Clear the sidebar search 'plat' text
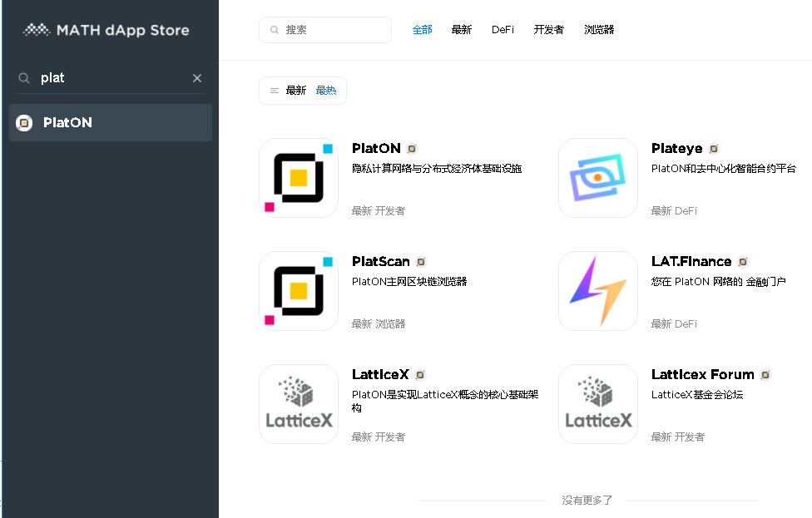 (x=197, y=78)
